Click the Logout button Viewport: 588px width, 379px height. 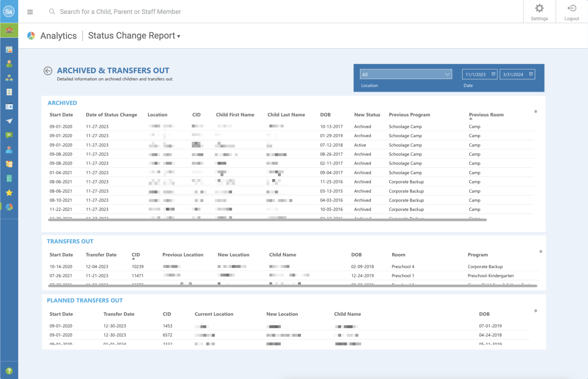click(x=571, y=11)
